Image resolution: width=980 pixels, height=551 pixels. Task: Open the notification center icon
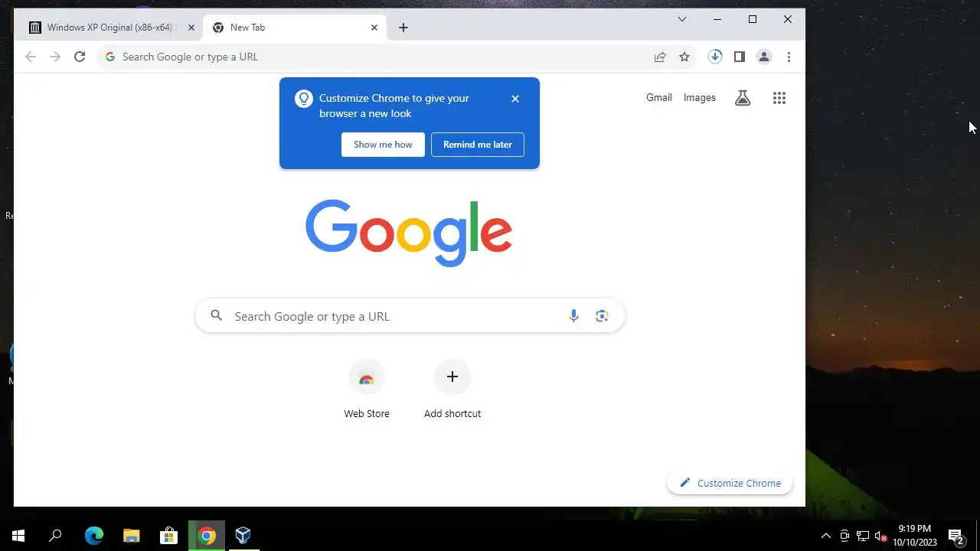tap(955, 536)
